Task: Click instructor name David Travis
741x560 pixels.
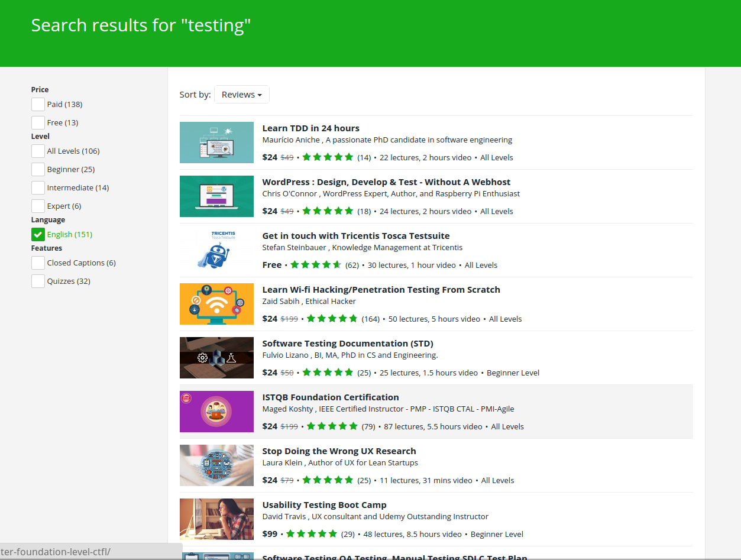Action: click(x=284, y=517)
